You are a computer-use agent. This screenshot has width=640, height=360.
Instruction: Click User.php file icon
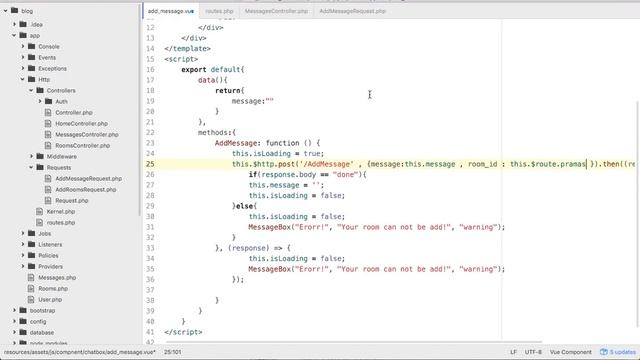[31, 300]
